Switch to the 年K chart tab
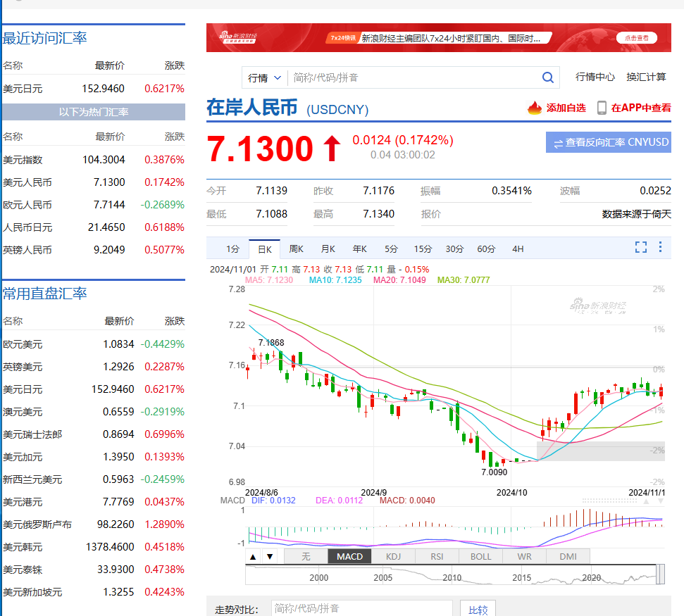The height and width of the screenshot is (616, 684). pyautogui.click(x=359, y=249)
